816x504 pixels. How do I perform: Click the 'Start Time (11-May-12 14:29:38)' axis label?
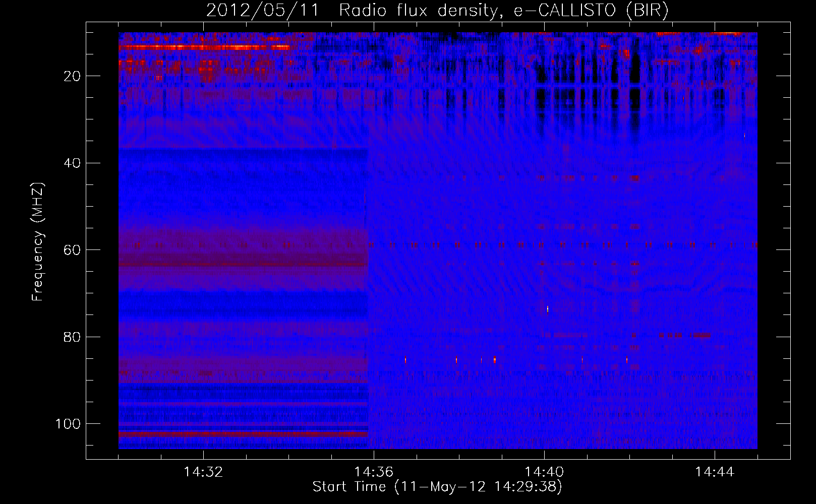[437, 487]
